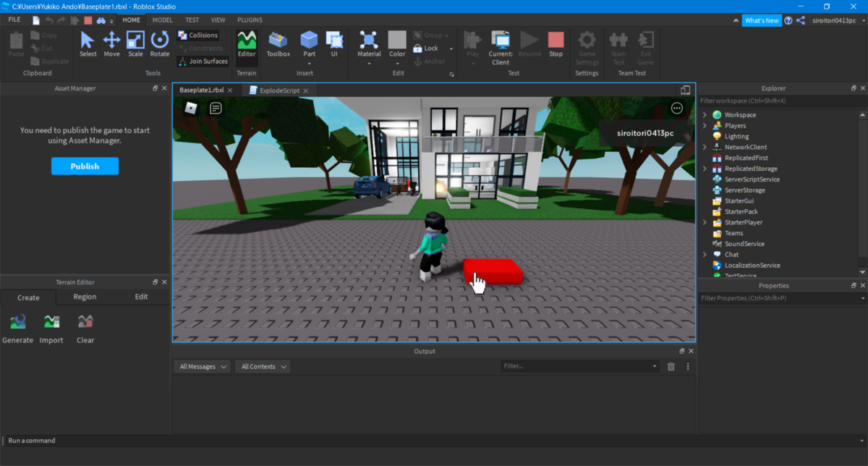The height and width of the screenshot is (466, 868).
Task: Activate the Rotate tool
Action: pos(160,43)
